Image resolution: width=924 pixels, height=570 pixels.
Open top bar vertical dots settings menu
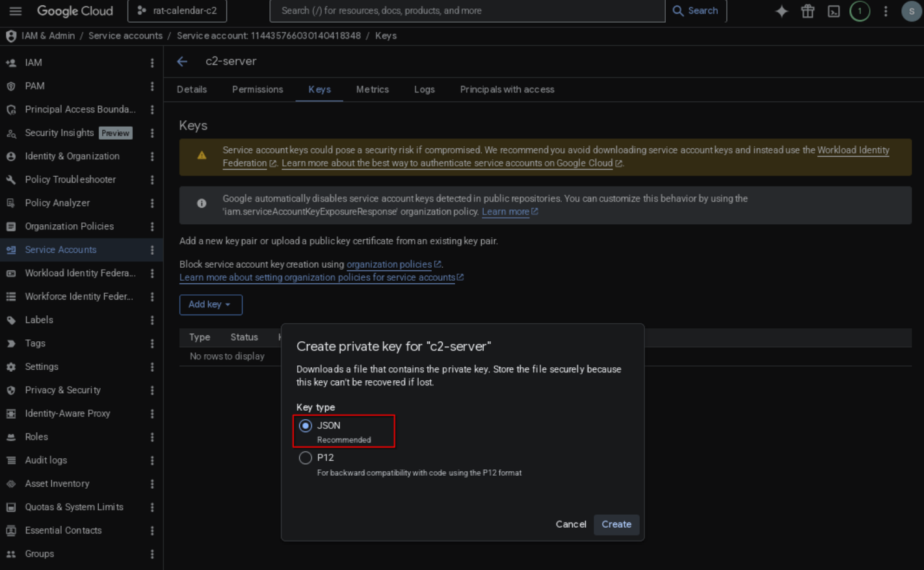tap(886, 11)
